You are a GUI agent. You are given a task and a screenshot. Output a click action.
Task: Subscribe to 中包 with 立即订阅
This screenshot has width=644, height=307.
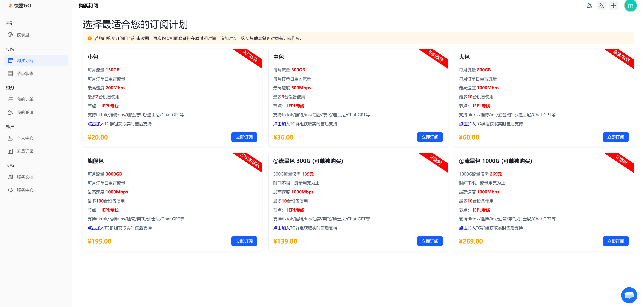point(430,137)
